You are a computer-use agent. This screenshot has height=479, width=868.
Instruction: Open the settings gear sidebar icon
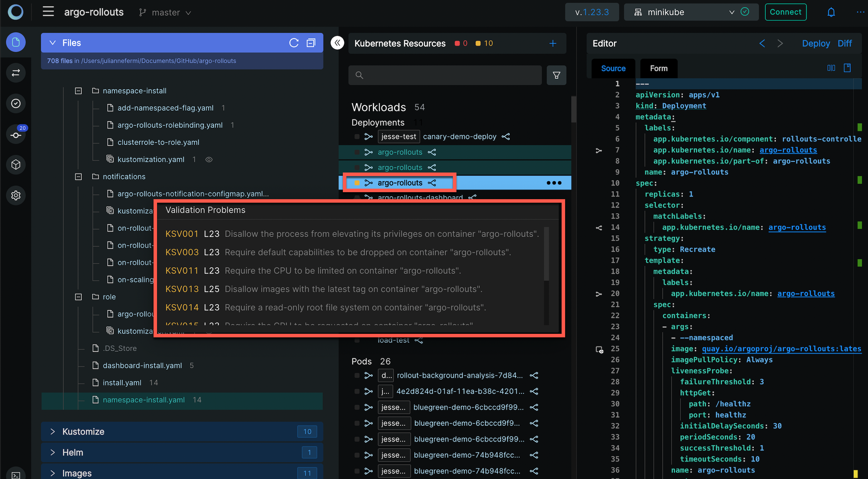click(16, 195)
